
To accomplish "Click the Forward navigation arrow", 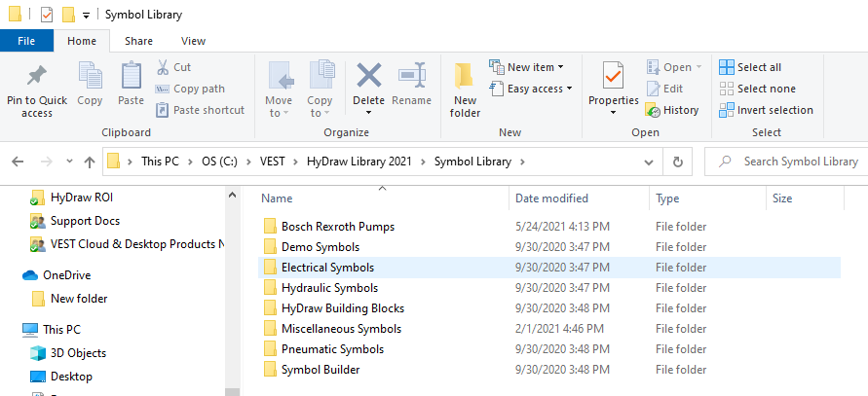I will 47,162.
